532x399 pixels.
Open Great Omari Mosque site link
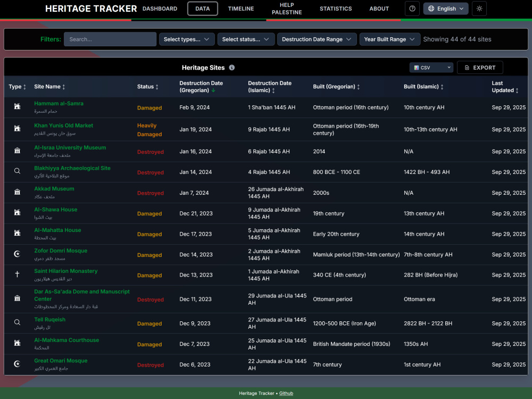click(61, 360)
